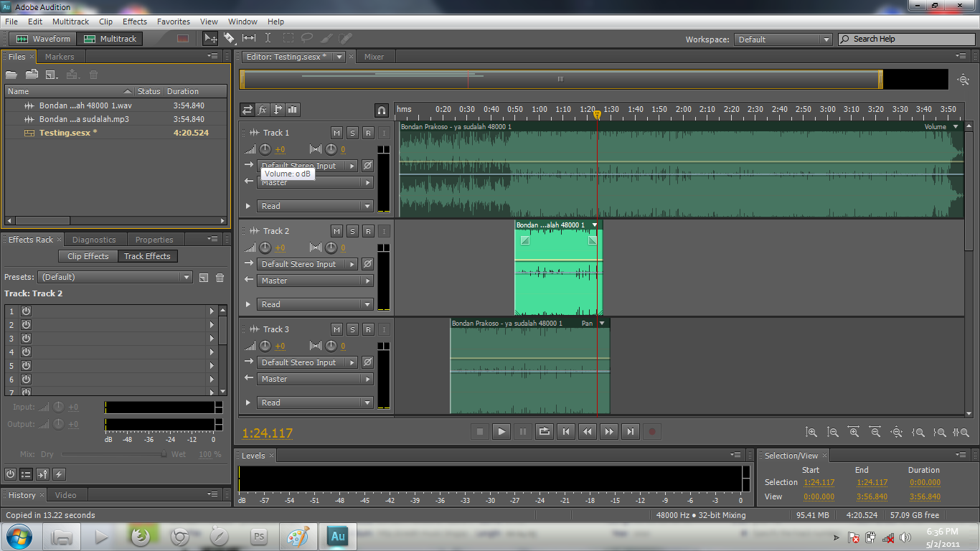Select Clip Effects button
The width and height of the screenshot is (980, 551).
pos(88,256)
